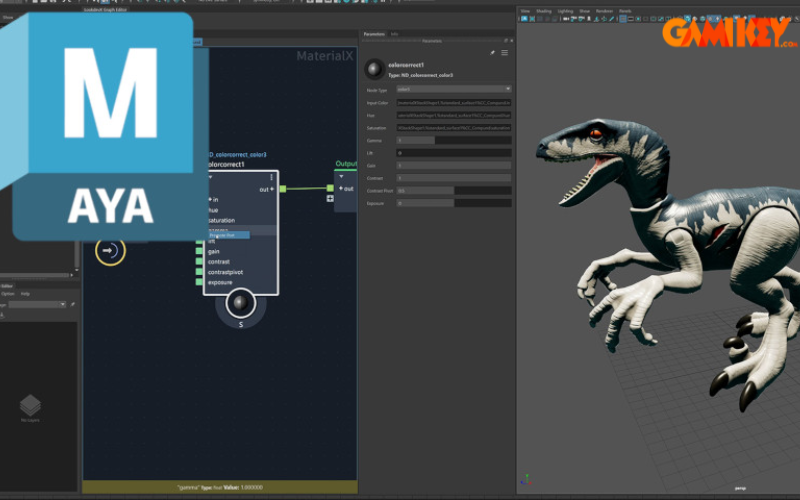Image resolution: width=800 pixels, height=500 pixels.
Task: Open the viewport Show menu
Action: pos(585,11)
